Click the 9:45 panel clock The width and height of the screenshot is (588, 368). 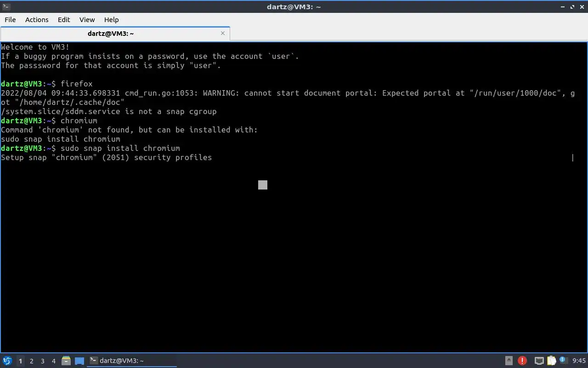(579, 361)
